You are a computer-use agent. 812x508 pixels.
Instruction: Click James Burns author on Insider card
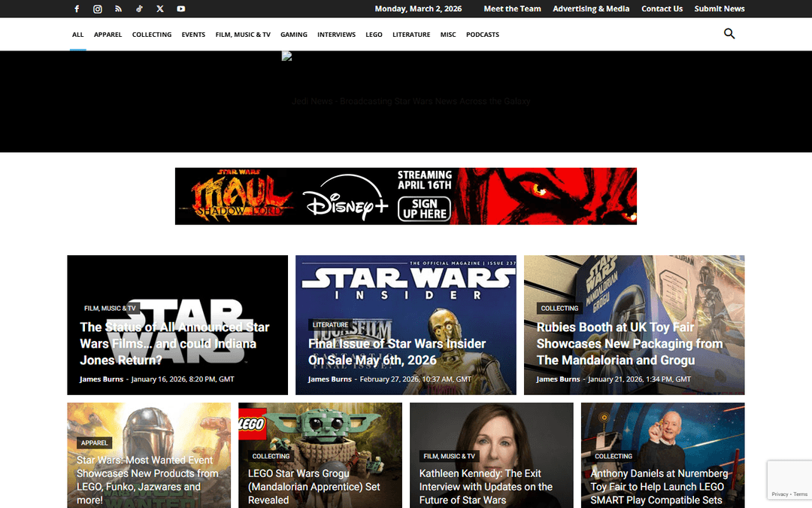(330, 379)
